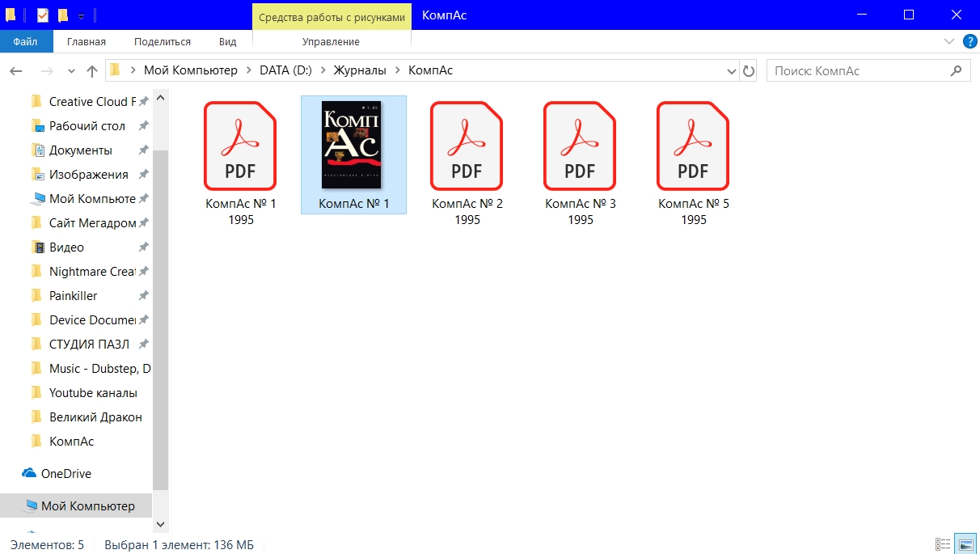Viewport: 980px width, 554px height.
Task: Select OneDrive in navigation pane
Action: pyautogui.click(x=65, y=474)
